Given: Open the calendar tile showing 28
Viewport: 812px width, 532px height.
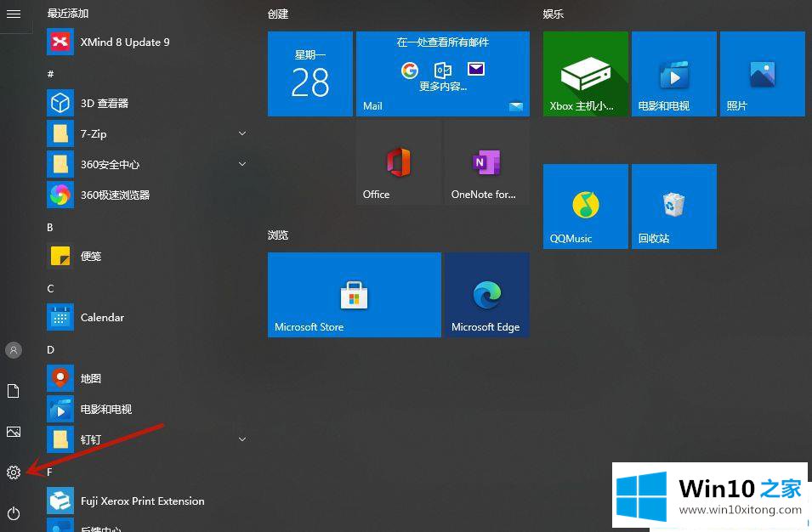Looking at the screenshot, I should coord(310,74).
